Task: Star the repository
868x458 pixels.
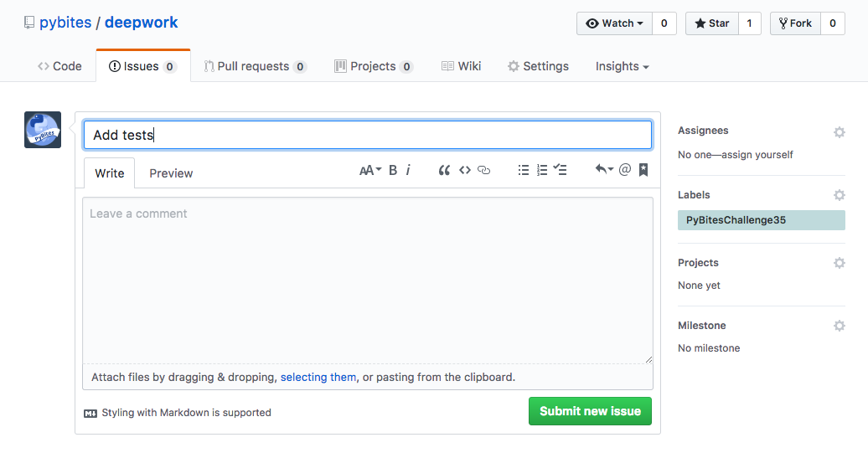Action: click(712, 23)
